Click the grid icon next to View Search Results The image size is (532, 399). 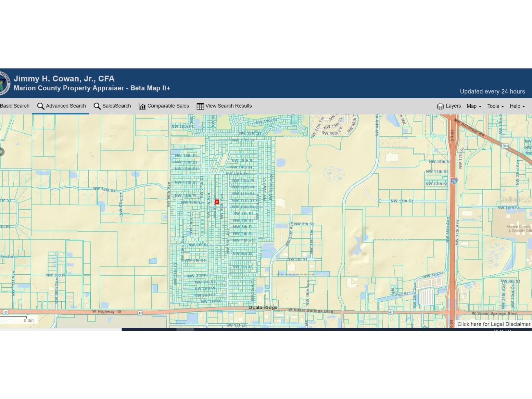[200, 106]
